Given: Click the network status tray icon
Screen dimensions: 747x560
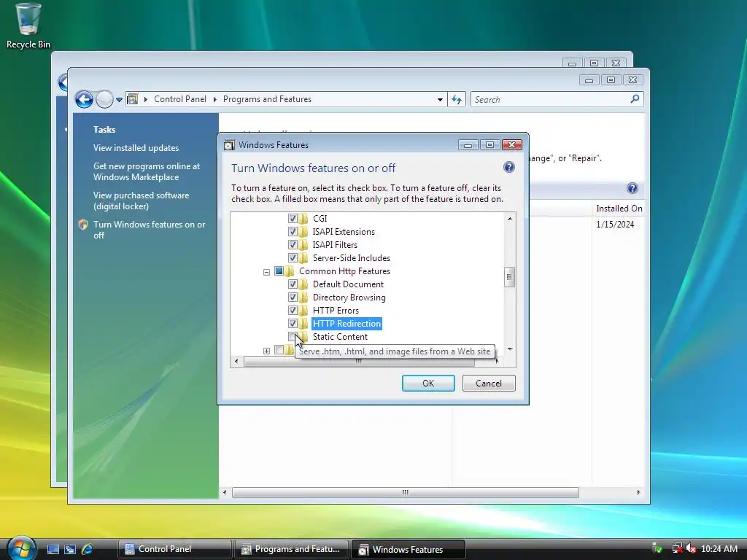Looking at the screenshot, I should point(677,548).
